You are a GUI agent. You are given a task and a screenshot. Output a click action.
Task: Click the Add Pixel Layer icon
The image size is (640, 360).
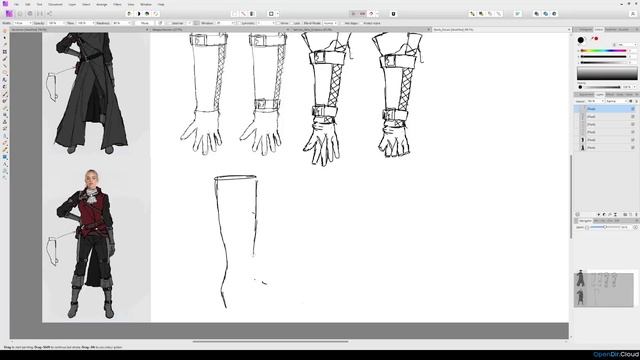click(631, 214)
